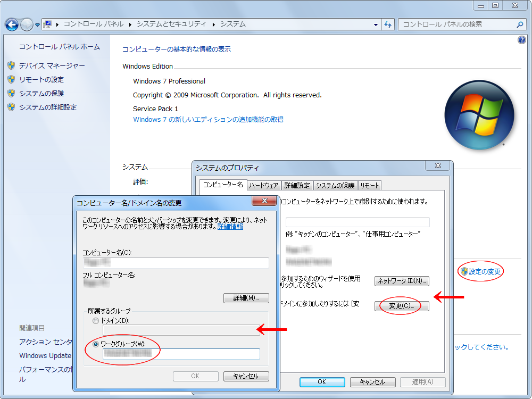Screen dimensions: 532x399
Task: Click the blue help question mark icon
Action: [x=521, y=40]
